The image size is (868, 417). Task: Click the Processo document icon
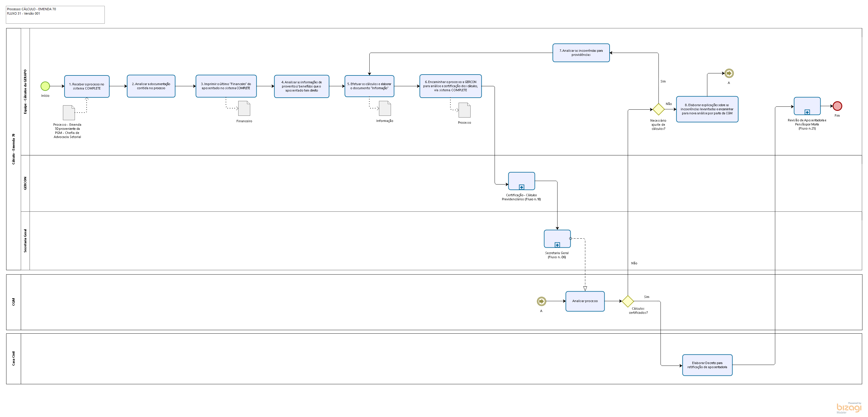(x=464, y=110)
